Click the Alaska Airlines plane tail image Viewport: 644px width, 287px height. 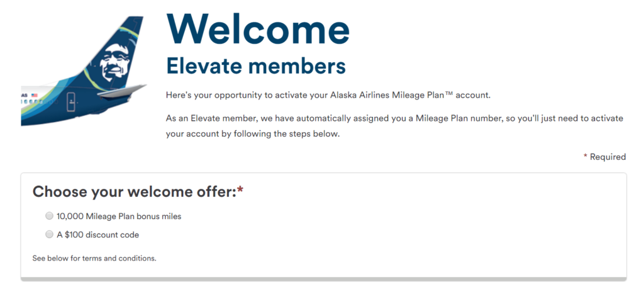84,71
